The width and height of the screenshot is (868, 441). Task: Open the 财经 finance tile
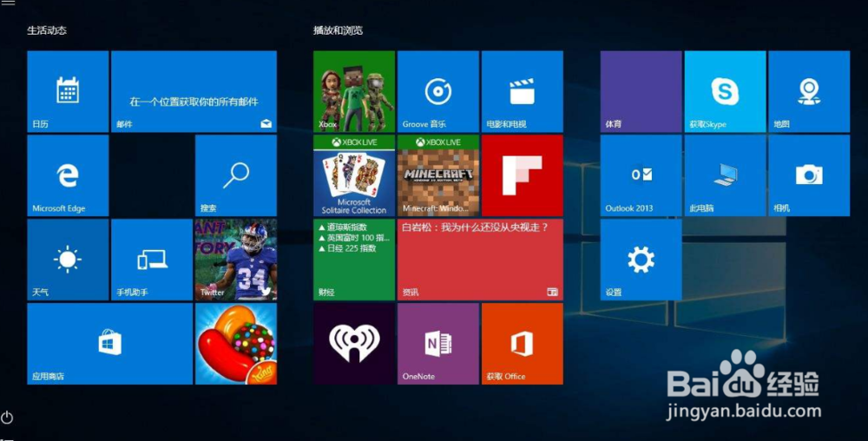click(x=354, y=260)
